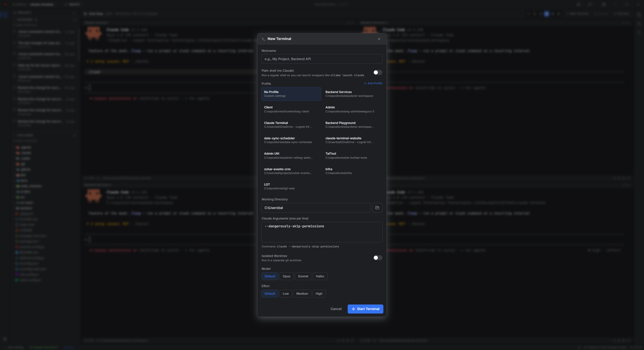Click the command preview 'claude --dangerously-skip-permissions'
This screenshot has height=350, width=644.
click(x=308, y=246)
